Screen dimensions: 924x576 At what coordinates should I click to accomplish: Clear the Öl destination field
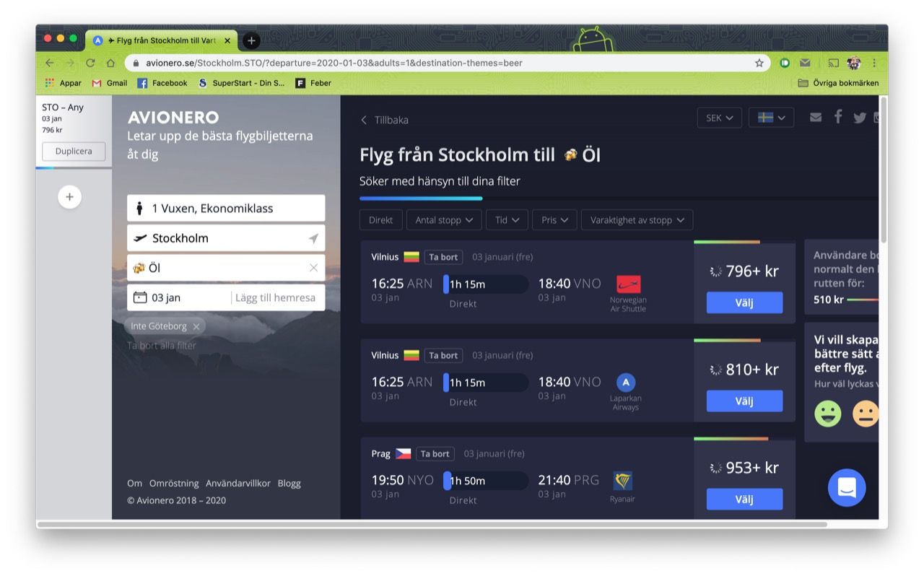pos(313,268)
